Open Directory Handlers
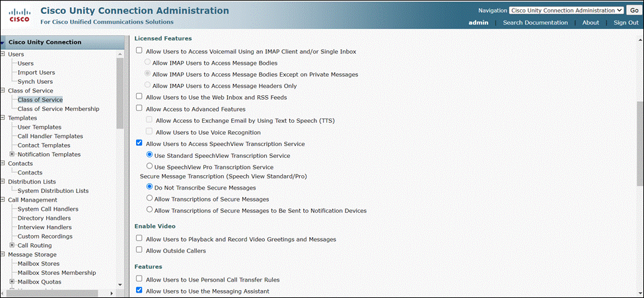644x298 pixels. coord(44,218)
